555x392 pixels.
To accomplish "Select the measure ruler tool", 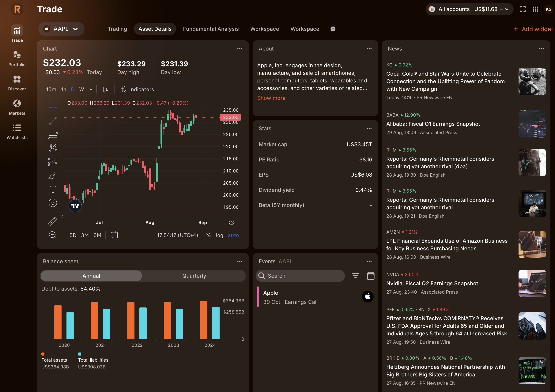I will point(53,221).
